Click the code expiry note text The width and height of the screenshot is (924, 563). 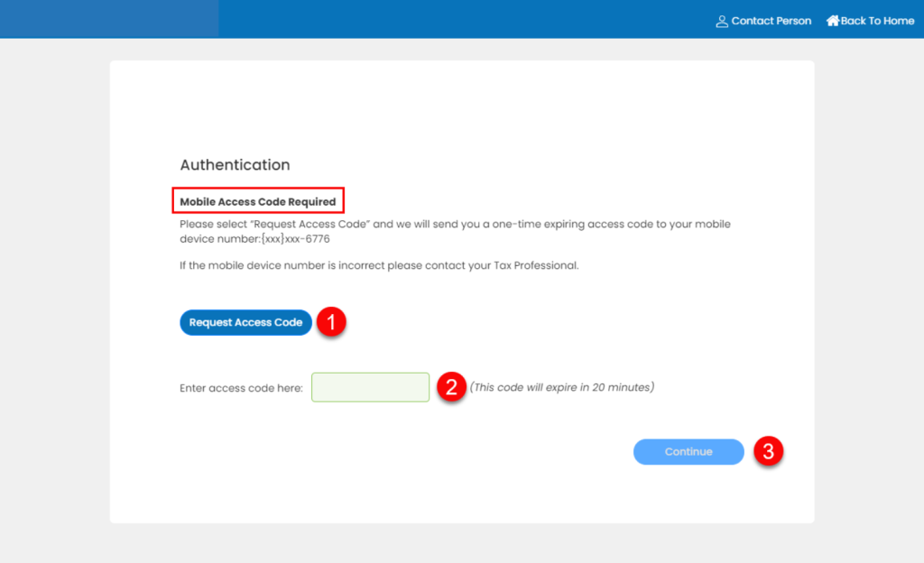(x=561, y=387)
